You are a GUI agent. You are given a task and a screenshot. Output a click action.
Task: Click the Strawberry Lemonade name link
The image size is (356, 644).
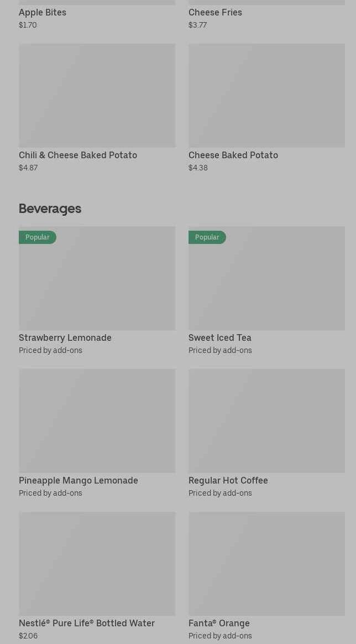click(65, 337)
